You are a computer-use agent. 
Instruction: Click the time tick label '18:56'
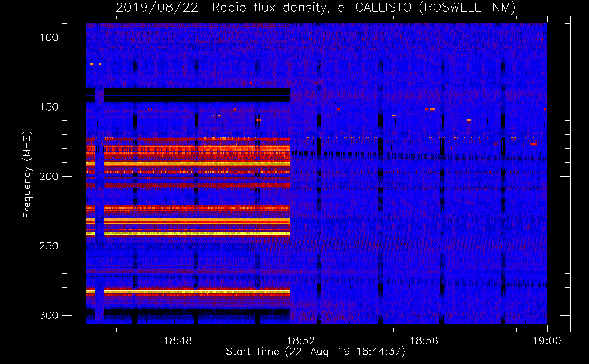(x=424, y=341)
